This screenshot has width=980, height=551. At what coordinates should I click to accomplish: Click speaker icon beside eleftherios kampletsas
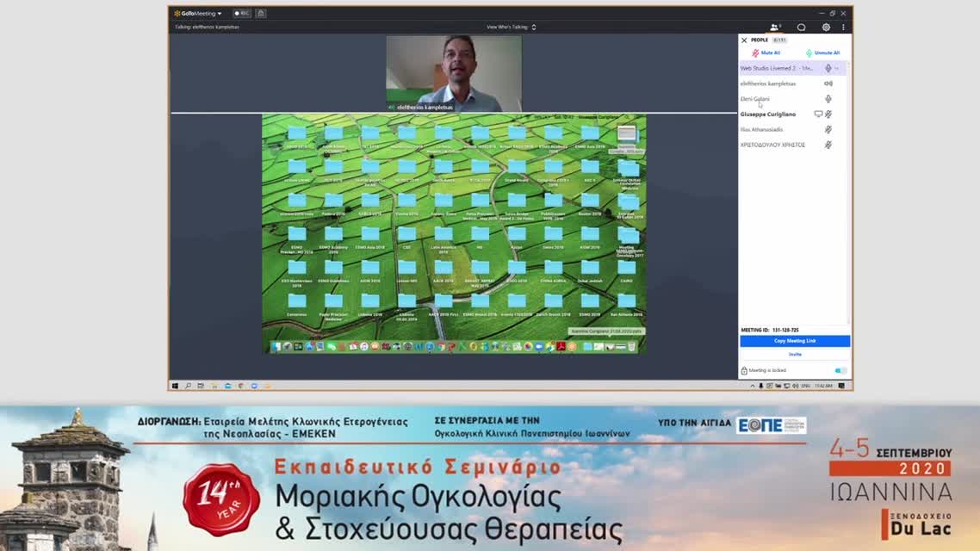[x=828, y=84]
